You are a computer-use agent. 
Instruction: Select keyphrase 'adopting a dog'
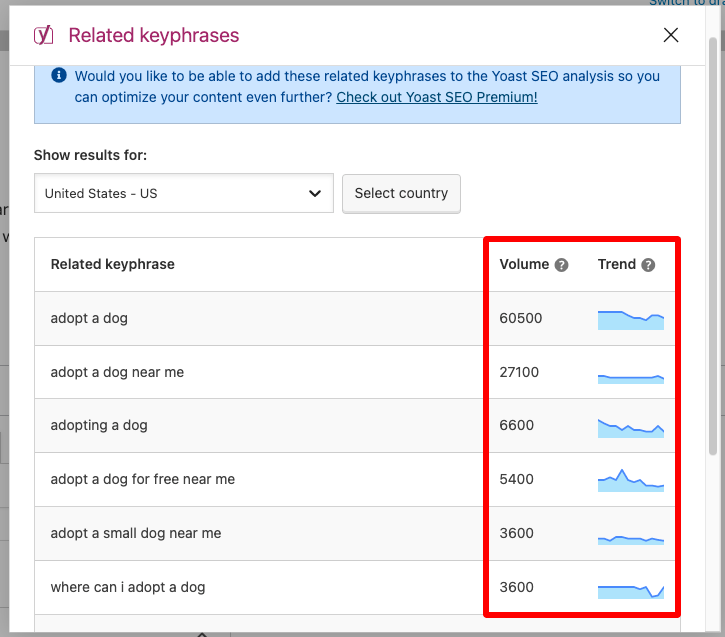(x=99, y=425)
